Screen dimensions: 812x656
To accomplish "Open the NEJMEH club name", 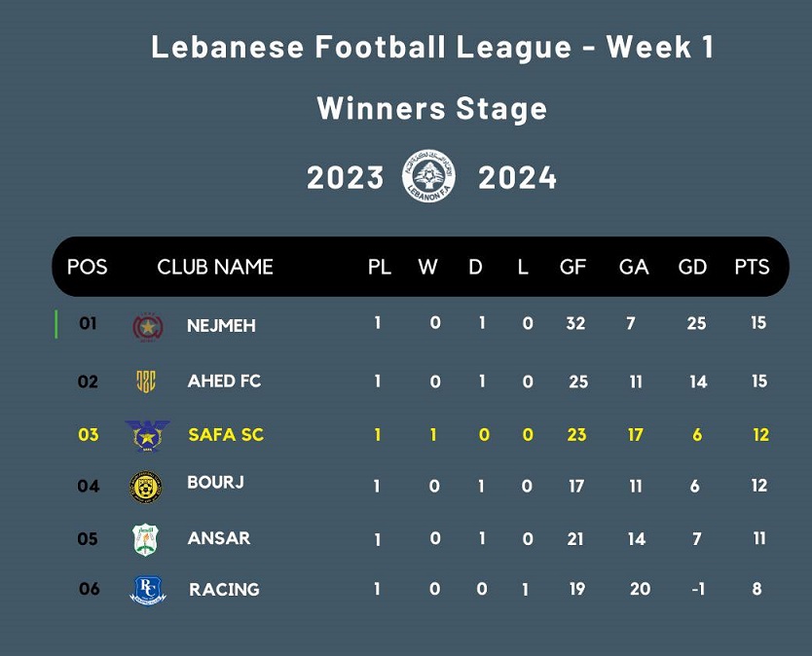I will (221, 326).
